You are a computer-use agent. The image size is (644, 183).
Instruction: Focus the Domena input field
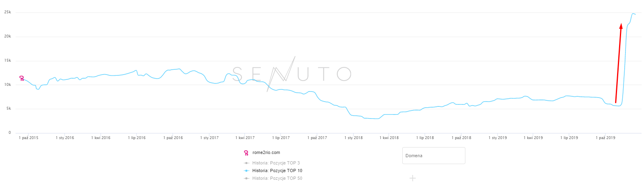coord(434,156)
